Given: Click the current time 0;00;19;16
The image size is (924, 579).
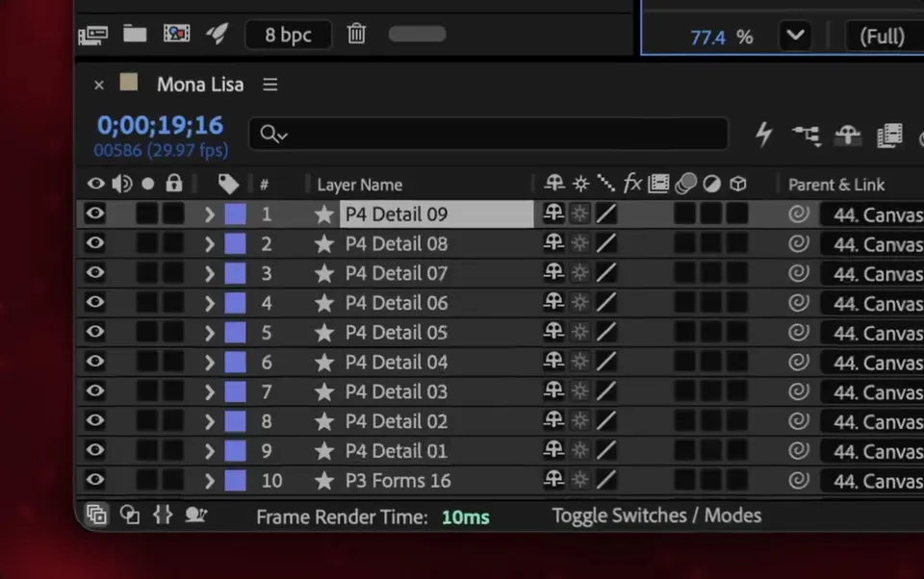Looking at the screenshot, I should click(x=161, y=125).
